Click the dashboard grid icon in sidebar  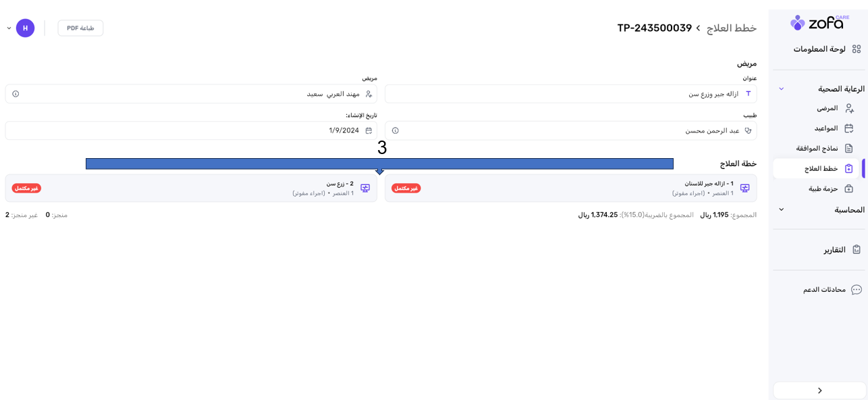pyautogui.click(x=857, y=49)
